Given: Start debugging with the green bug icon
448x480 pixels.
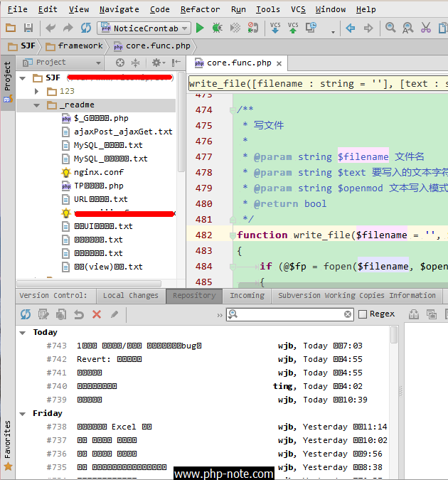Looking at the screenshot, I should tap(217, 28).
